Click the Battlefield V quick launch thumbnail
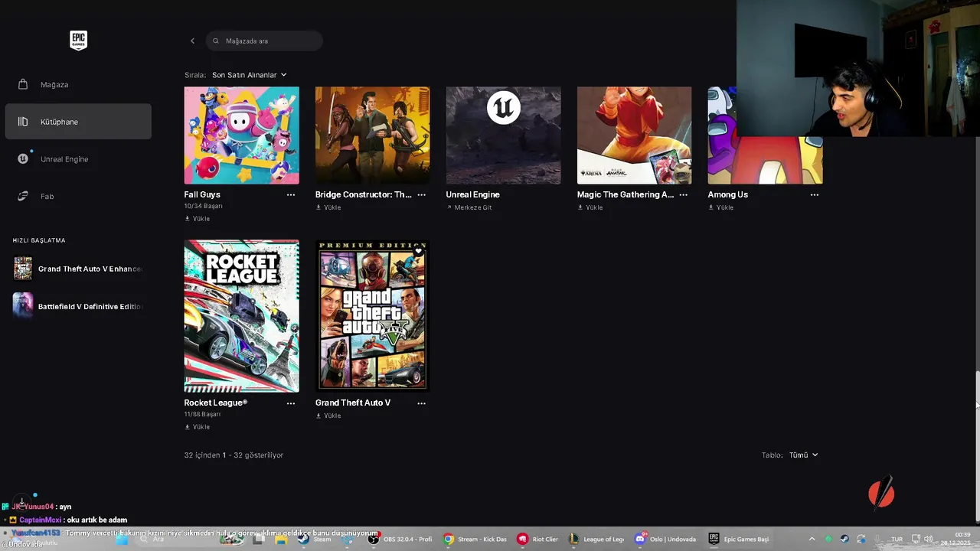Screen dimensions: 980x551 [23, 305]
